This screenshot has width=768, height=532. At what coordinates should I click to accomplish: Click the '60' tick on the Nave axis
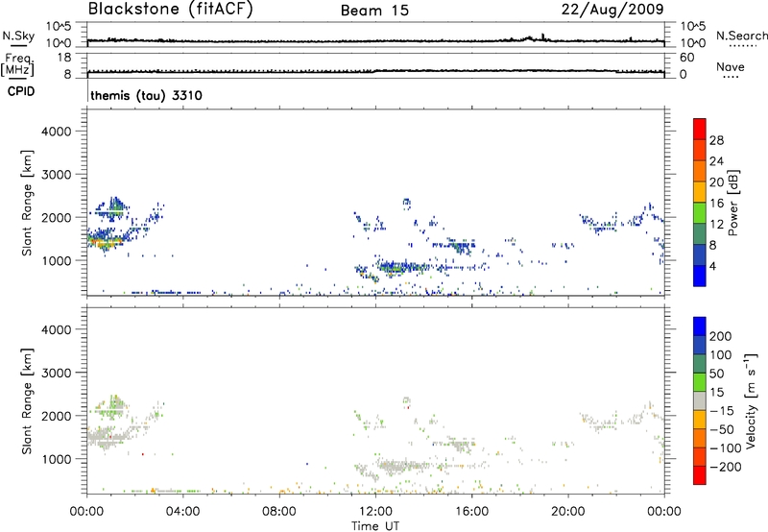point(687,58)
